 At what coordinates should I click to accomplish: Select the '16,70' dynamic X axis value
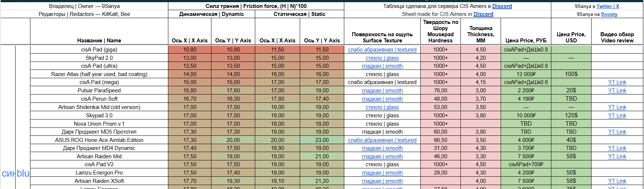pos(190,99)
